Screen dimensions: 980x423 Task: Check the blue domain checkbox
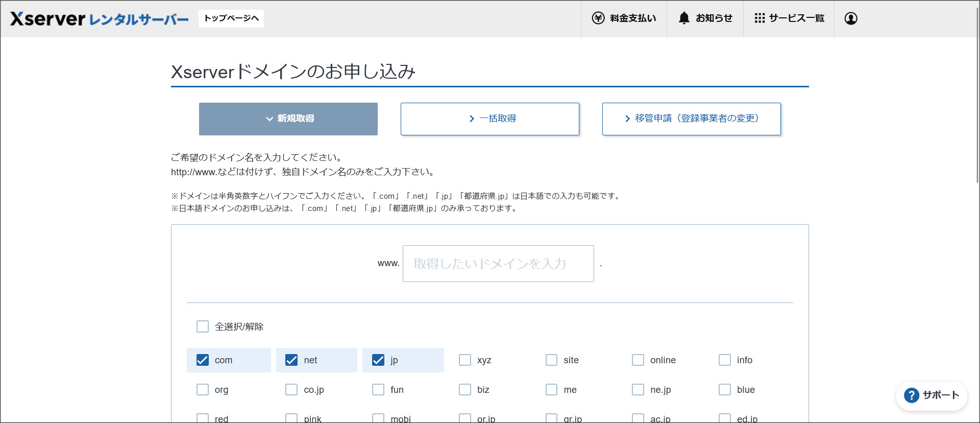click(x=725, y=390)
